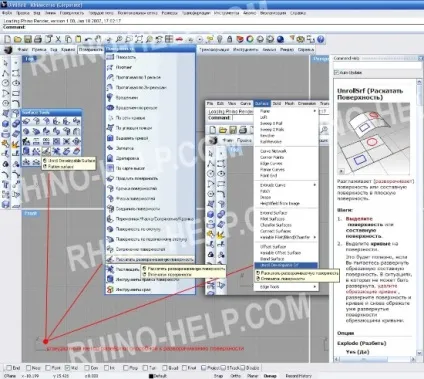Uncheck the Mid osnap checkbox
This screenshot has height=379, width=424.
(x=67, y=368)
